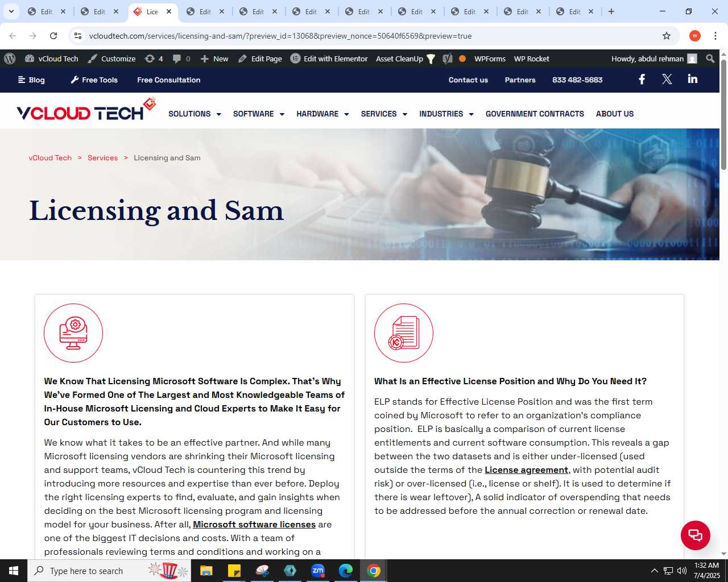Click the Services breadcrumb link
728x582 pixels.
click(x=102, y=158)
